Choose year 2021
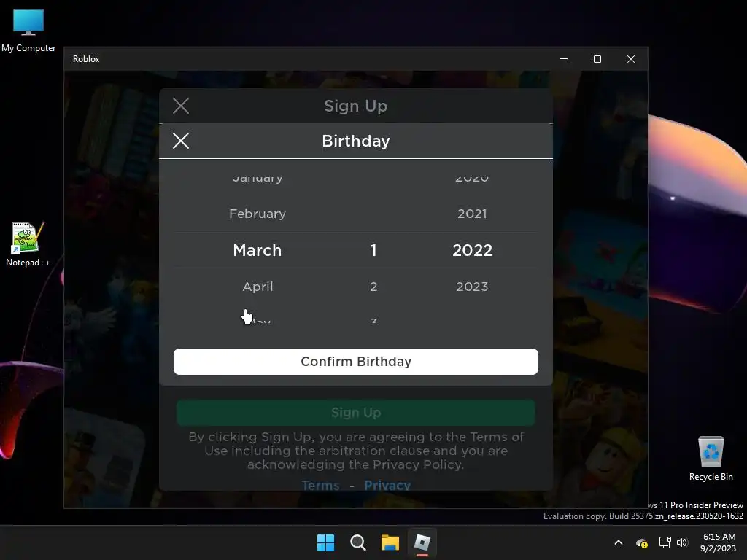Image resolution: width=747 pixels, height=560 pixels. tap(472, 214)
